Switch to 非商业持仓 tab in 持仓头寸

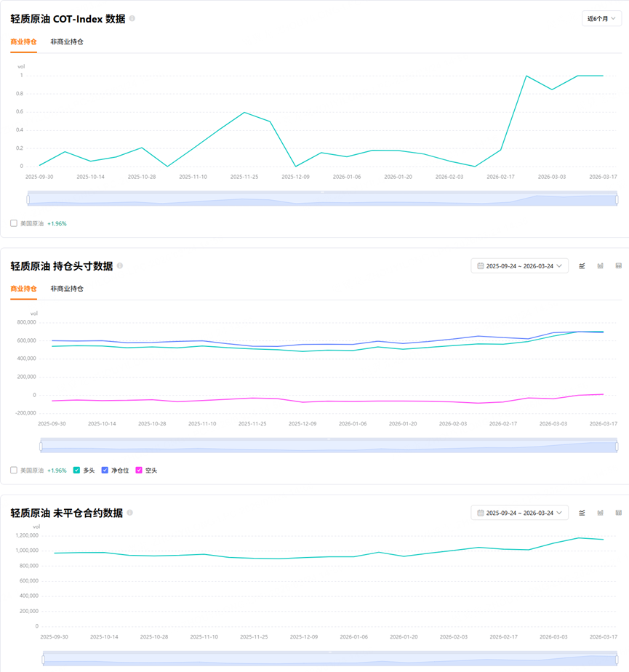67,289
